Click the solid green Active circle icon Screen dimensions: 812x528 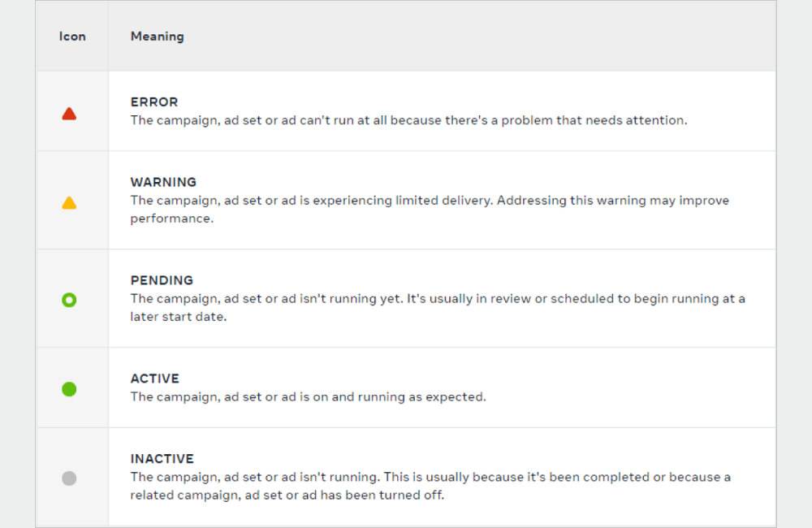pyautogui.click(x=69, y=389)
